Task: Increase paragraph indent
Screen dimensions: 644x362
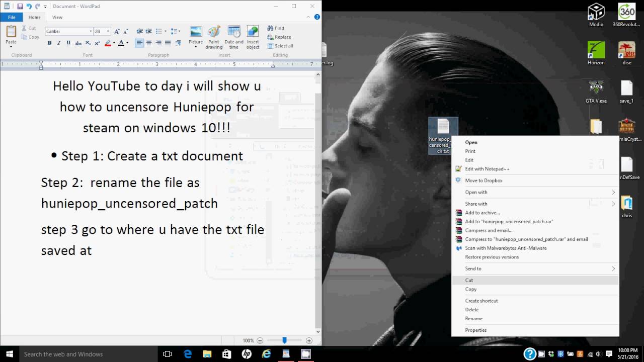Action: coord(149,31)
